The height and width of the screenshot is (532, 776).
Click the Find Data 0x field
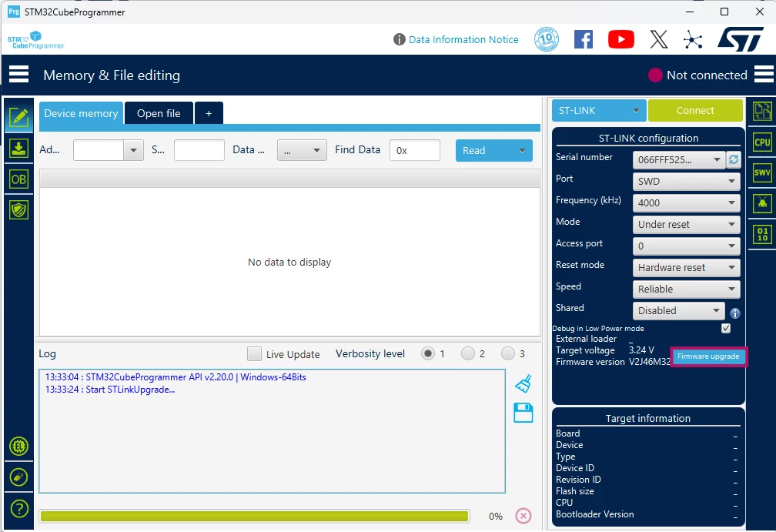pos(415,150)
